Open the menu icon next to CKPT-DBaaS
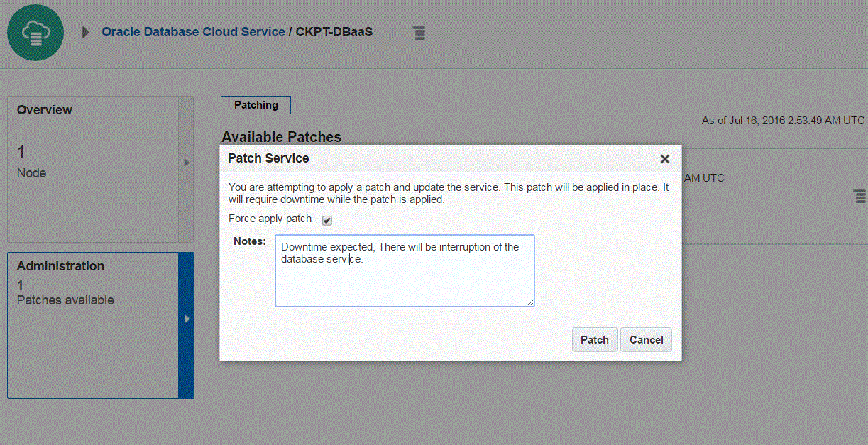868x445 pixels. pyautogui.click(x=419, y=33)
